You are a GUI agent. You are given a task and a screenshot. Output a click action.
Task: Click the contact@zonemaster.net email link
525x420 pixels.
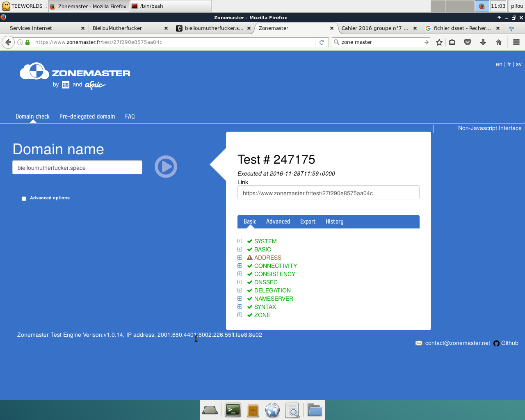[x=457, y=343]
